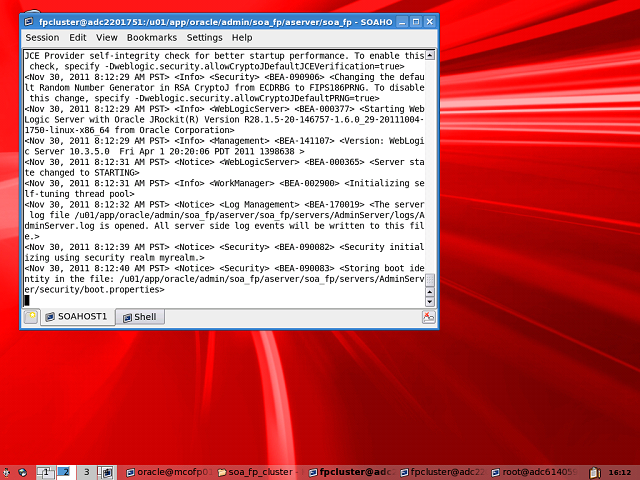Click the clipboard icon next to the clock
The height and width of the screenshot is (480, 640).
click(x=595, y=471)
